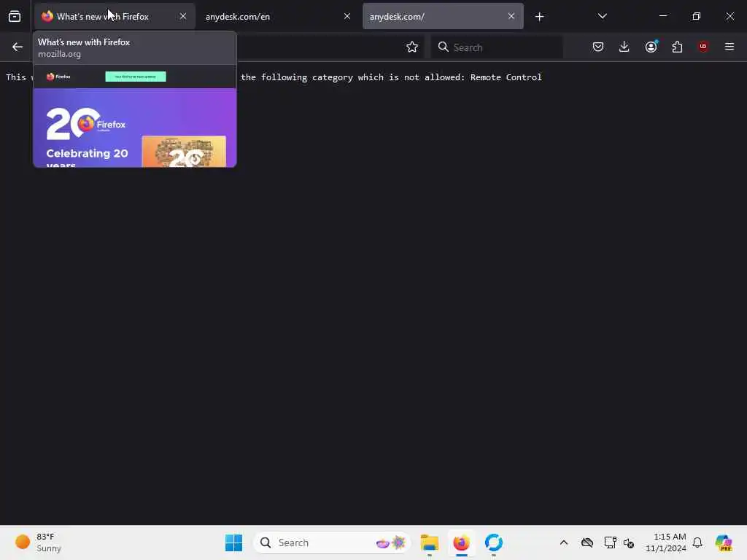Click the mozilla.org text in tab preview
Screen dimensions: 747x560
60,54
